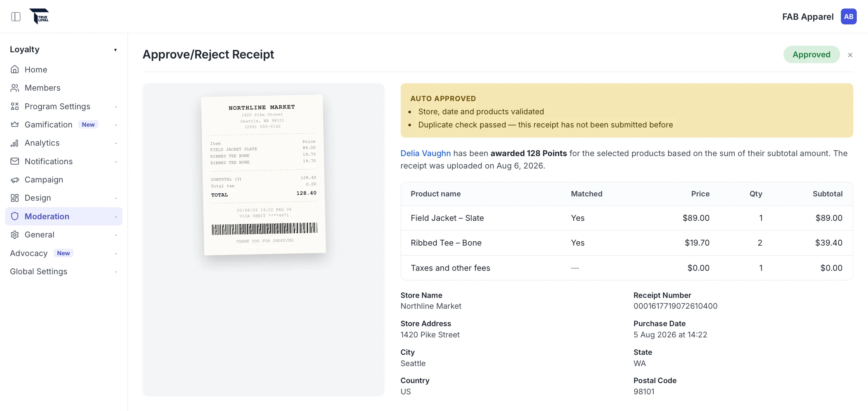Click postal code value 98101
This screenshot has width=868, height=411.
(x=644, y=392)
